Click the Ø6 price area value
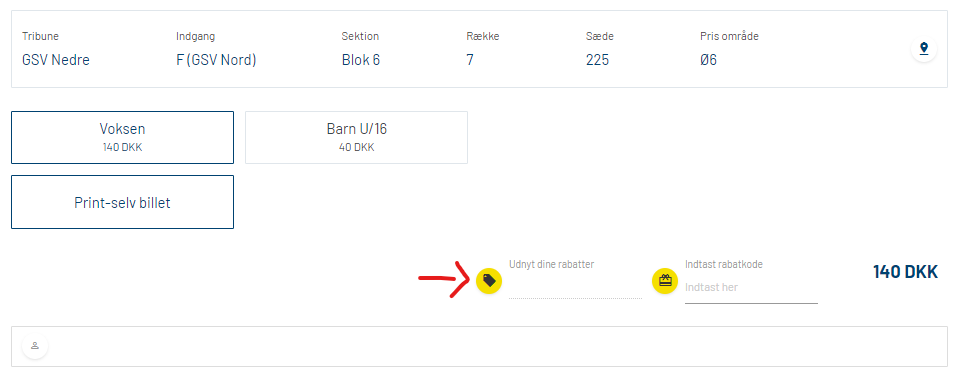 click(x=708, y=61)
